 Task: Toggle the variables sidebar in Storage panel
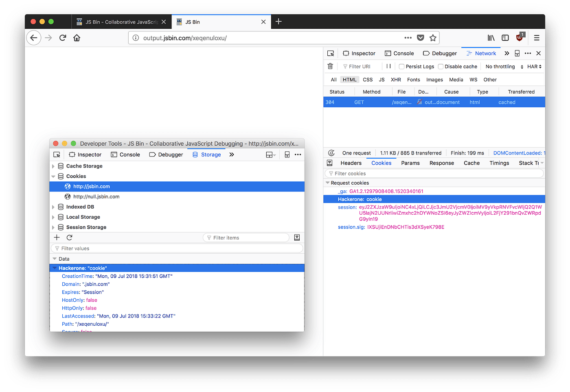point(297,237)
